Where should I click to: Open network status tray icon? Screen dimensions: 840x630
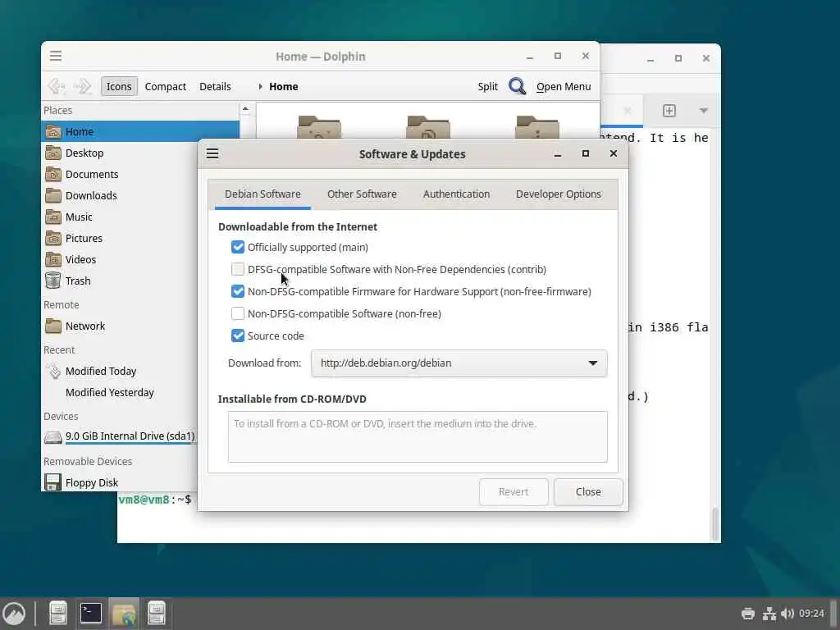769,614
